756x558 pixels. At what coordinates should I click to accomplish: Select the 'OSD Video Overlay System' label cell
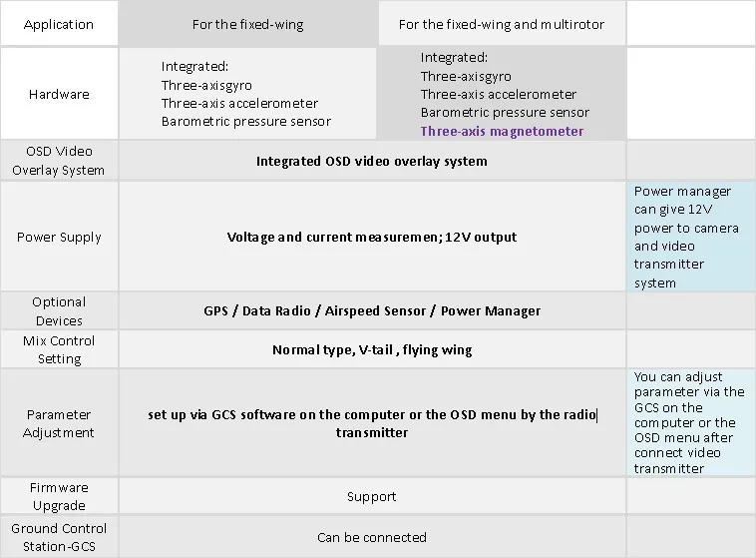pyautogui.click(x=59, y=161)
